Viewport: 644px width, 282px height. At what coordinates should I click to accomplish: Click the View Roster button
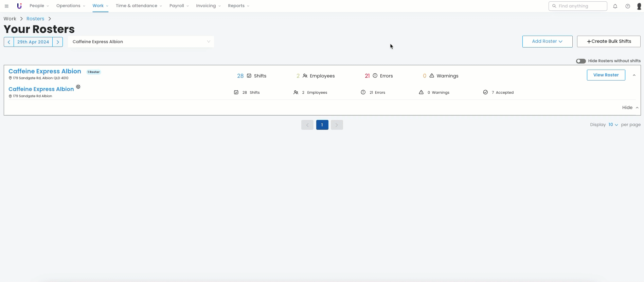[606, 75]
